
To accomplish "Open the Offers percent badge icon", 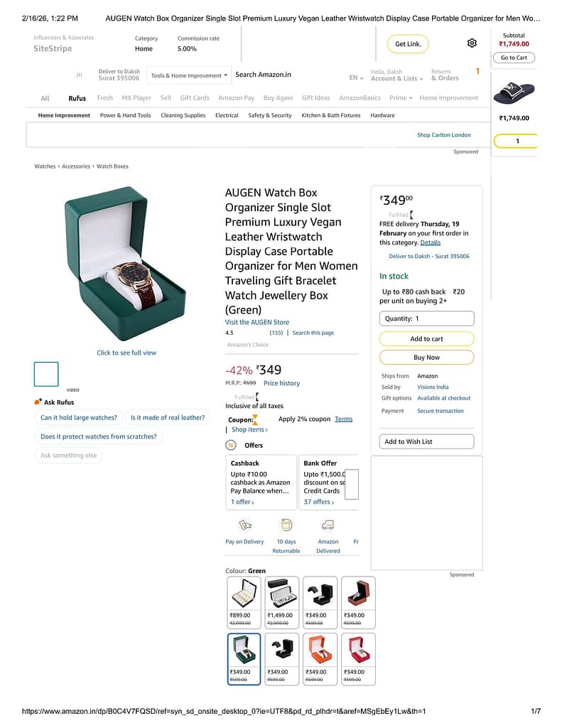I will [x=231, y=445].
